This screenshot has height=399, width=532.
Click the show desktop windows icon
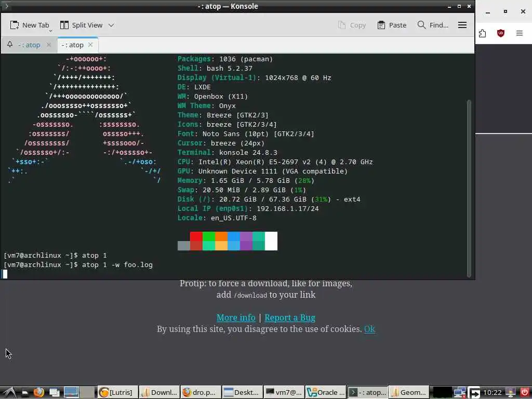point(54,393)
